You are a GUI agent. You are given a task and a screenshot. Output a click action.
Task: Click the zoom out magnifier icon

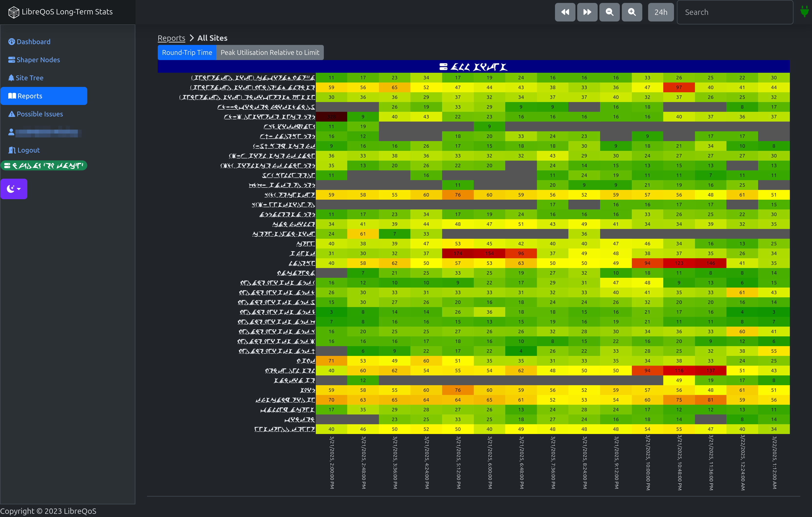tap(609, 12)
